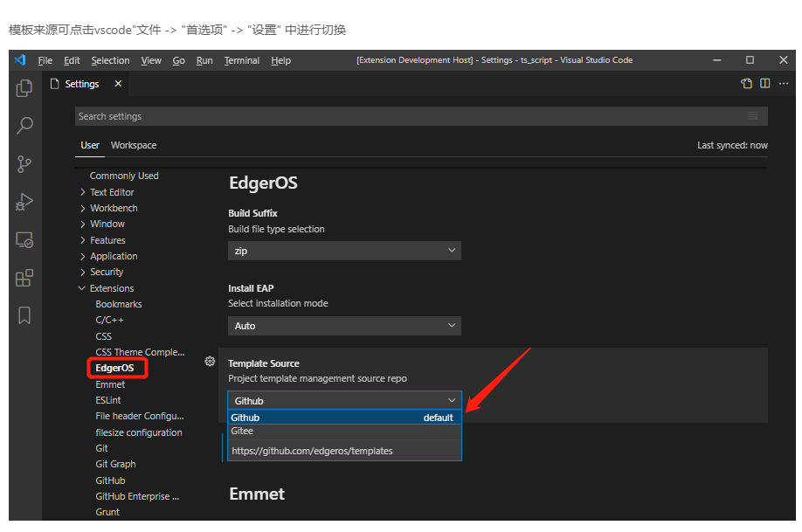Open the Go menu
Viewport: 802px width, 532px height.
coord(178,60)
